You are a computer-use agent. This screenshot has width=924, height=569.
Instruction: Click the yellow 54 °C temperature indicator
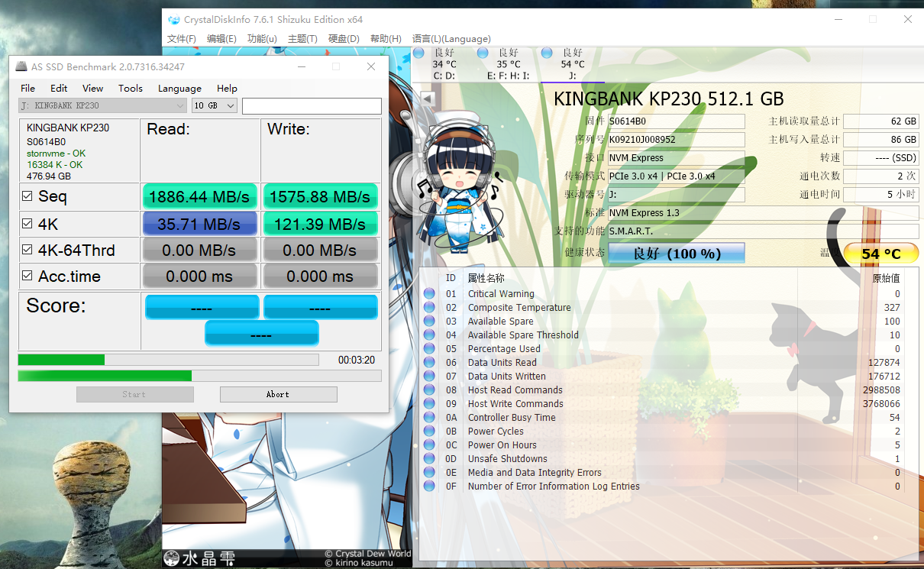pyautogui.click(x=880, y=254)
